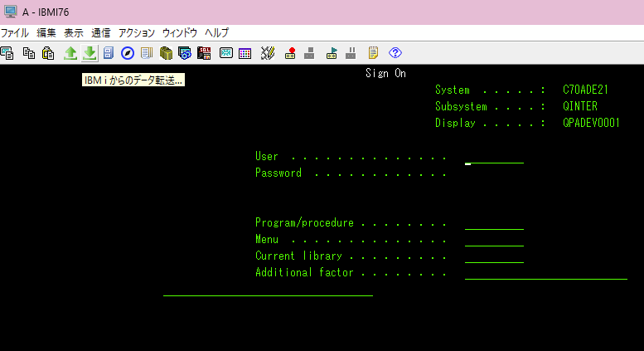
Task: Click the yellow notepad icon
Action: pyautogui.click(x=373, y=53)
